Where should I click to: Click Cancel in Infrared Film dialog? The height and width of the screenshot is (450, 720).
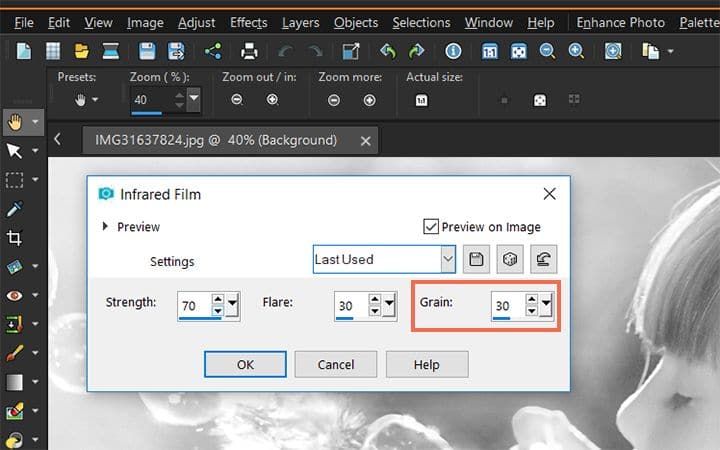click(x=336, y=365)
